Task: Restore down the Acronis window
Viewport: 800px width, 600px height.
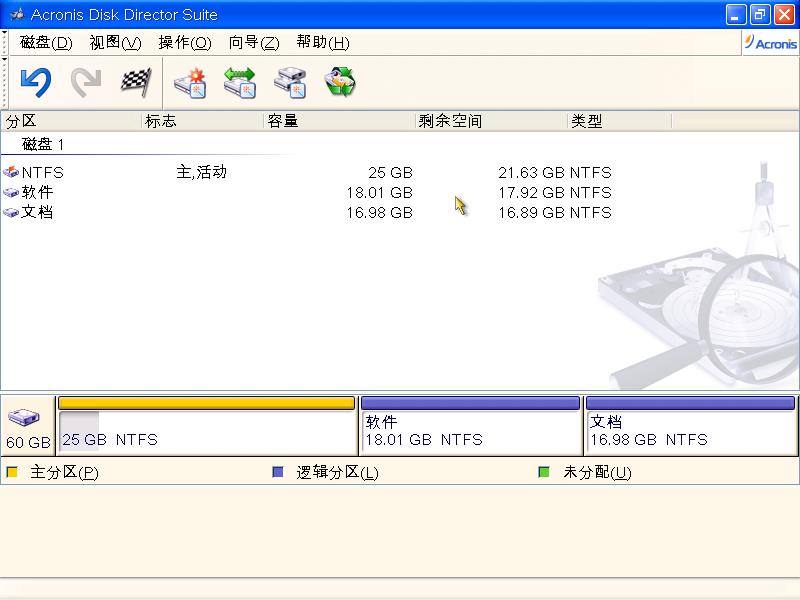Action: click(x=760, y=14)
